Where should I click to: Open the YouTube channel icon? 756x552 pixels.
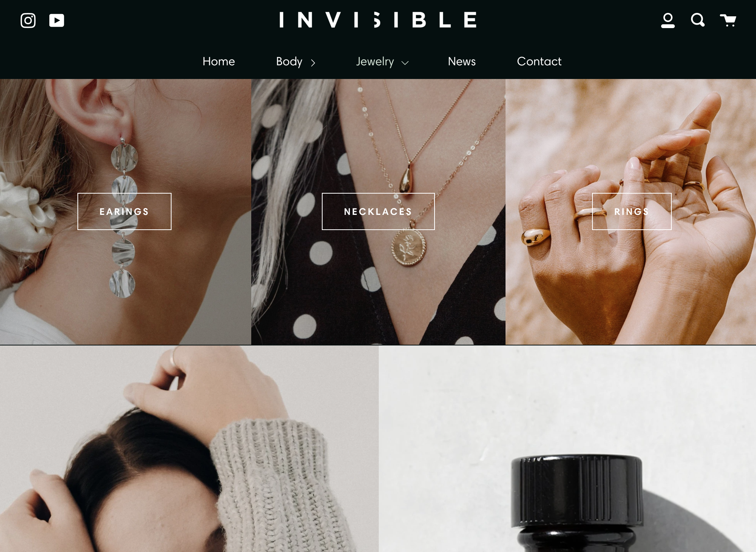coord(57,21)
